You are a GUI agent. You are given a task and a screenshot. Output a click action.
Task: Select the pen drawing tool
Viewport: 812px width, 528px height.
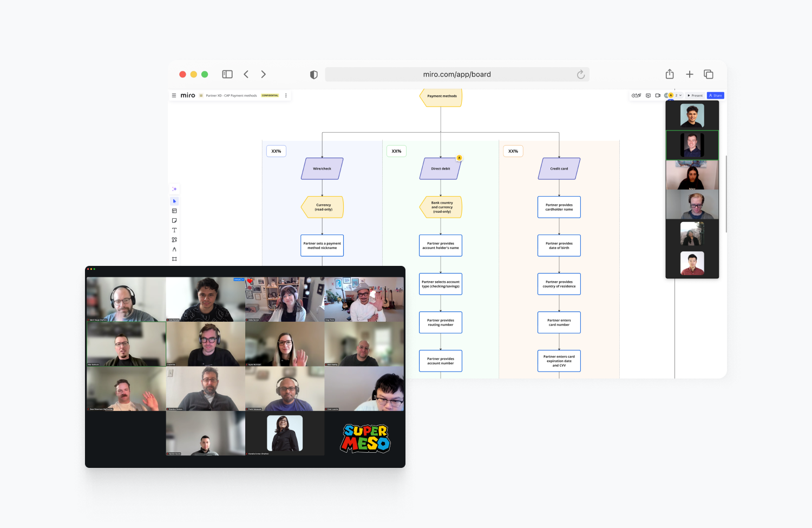pyautogui.click(x=174, y=248)
